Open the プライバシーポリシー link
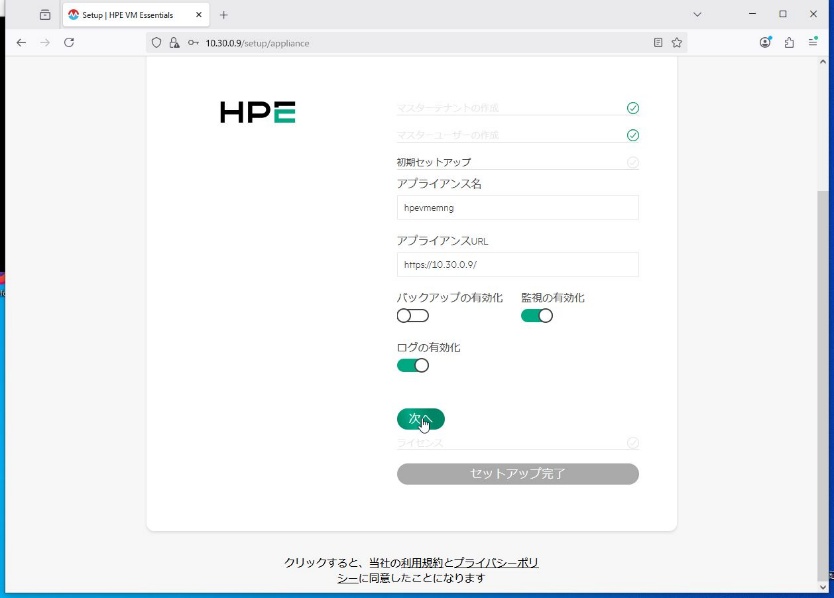Screen dimensions: 834x598 [495, 563]
